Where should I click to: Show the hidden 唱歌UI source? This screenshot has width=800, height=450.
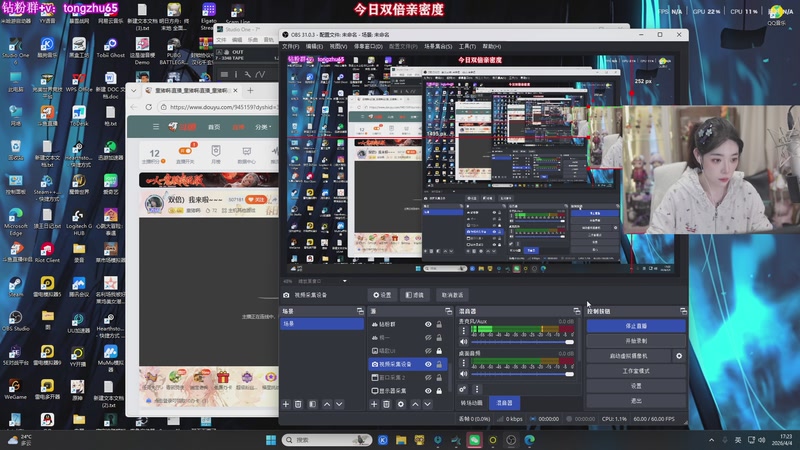click(x=428, y=351)
